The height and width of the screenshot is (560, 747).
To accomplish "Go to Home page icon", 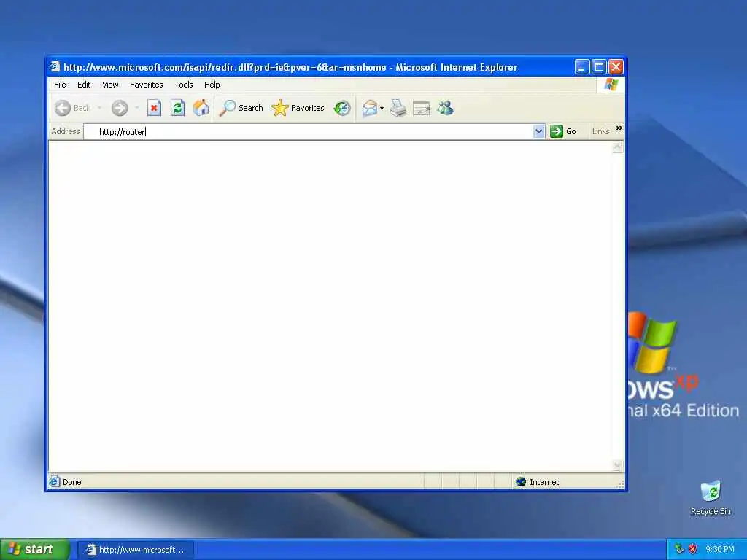I will [x=201, y=108].
